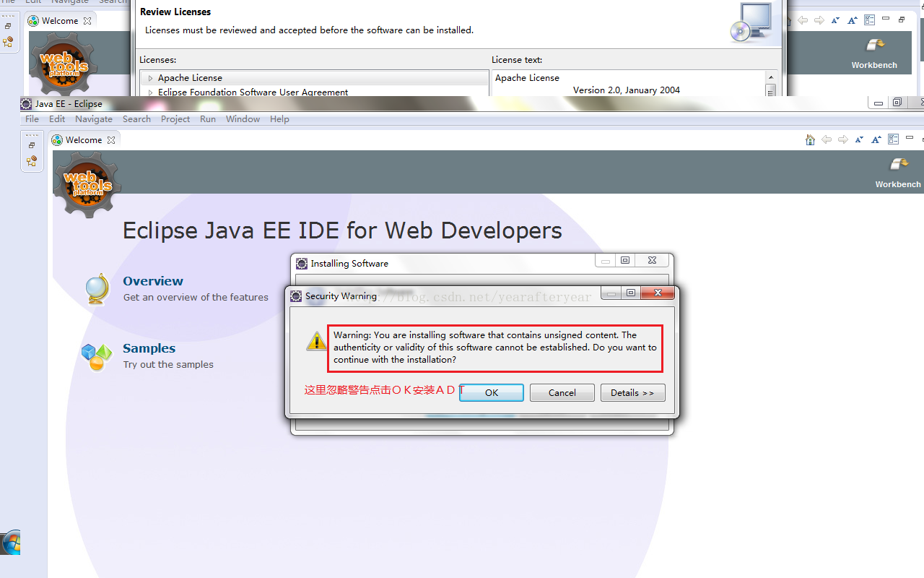Open the Help menu
The image size is (924, 578).
tap(279, 118)
